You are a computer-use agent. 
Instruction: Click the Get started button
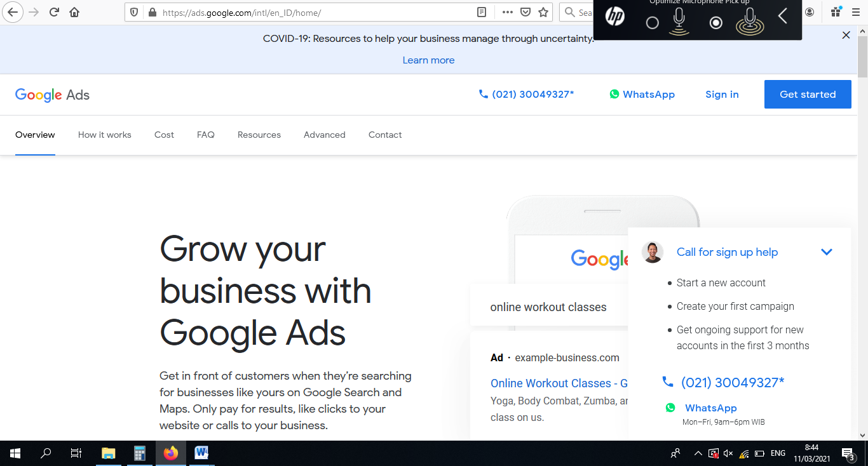(808, 94)
